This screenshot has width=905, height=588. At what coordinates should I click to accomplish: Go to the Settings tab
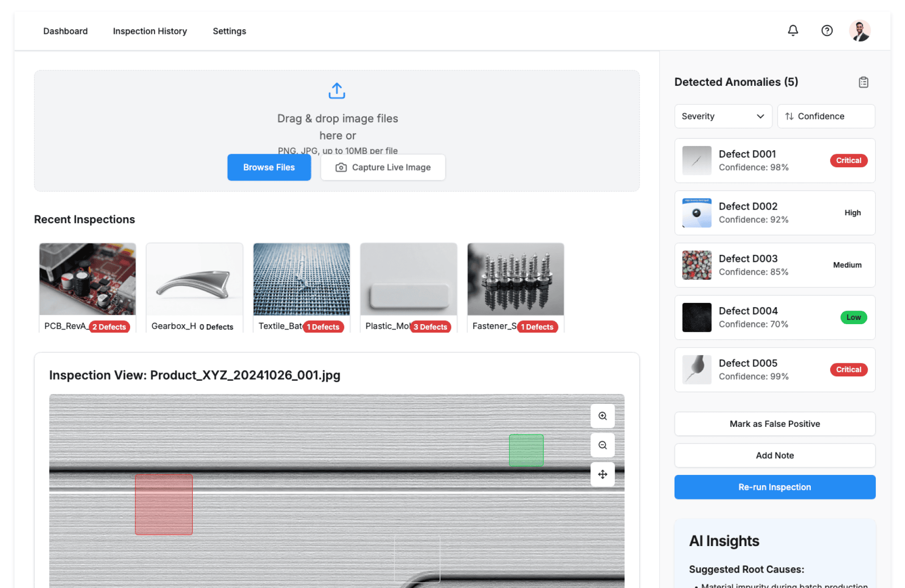coord(229,31)
